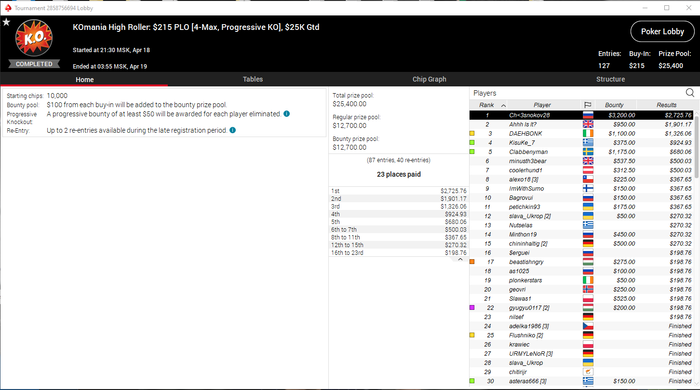
Task: Click the Norway flag beside geovri
Action: point(588,289)
